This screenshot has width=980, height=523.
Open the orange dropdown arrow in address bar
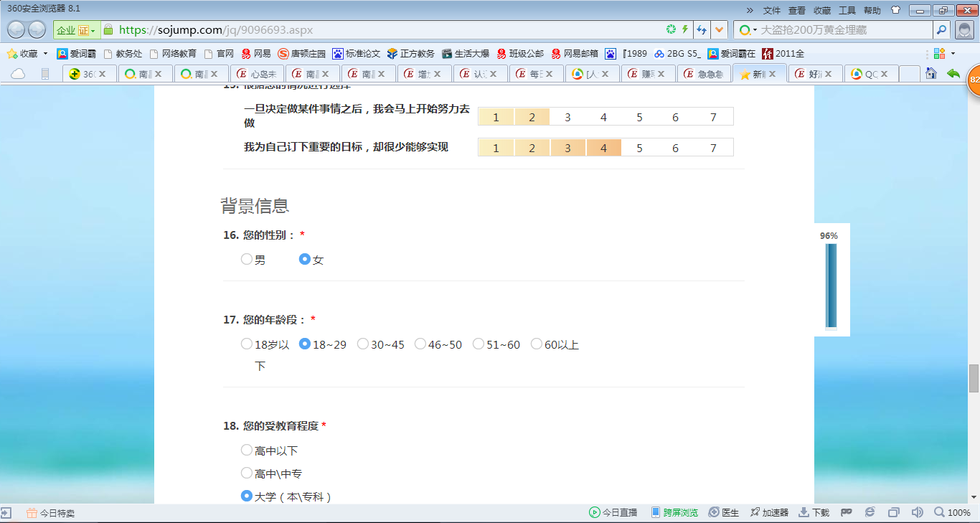pyautogui.click(x=720, y=29)
